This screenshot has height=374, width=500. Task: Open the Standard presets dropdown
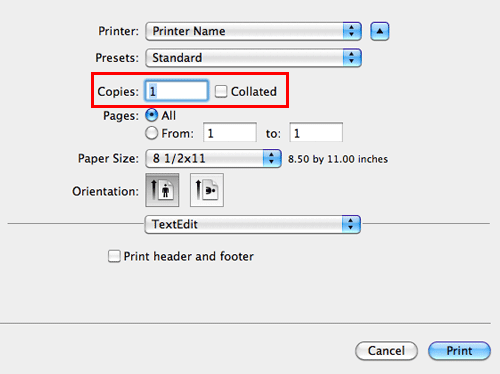click(x=253, y=58)
